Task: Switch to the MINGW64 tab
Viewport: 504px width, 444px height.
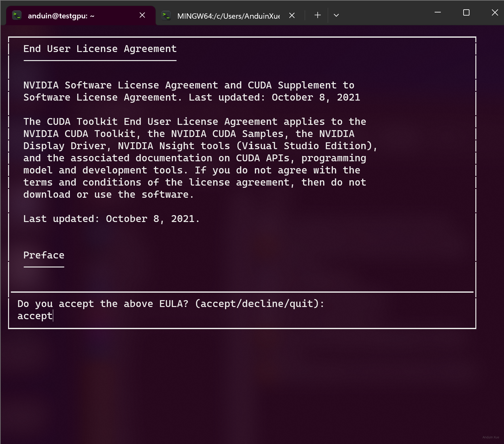Action: tap(228, 16)
